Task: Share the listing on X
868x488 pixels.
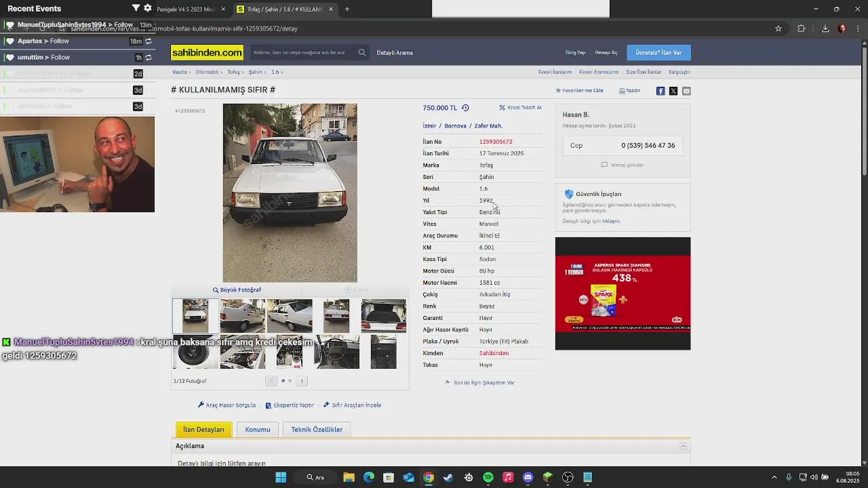Action: tap(673, 91)
